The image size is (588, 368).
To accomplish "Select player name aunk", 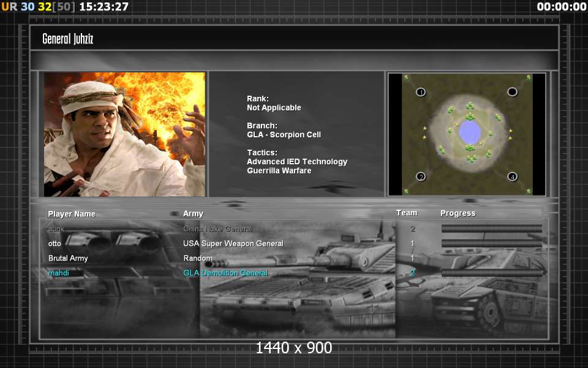I will [x=56, y=229].
